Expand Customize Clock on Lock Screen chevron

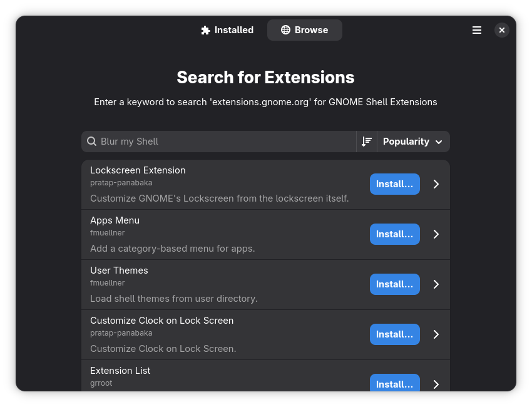point(436,334)
